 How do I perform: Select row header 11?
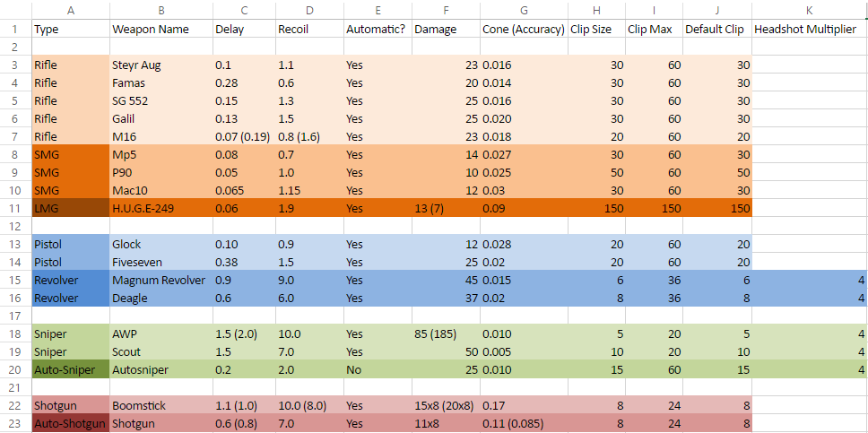pyautogui.click(x=13, y=209)
